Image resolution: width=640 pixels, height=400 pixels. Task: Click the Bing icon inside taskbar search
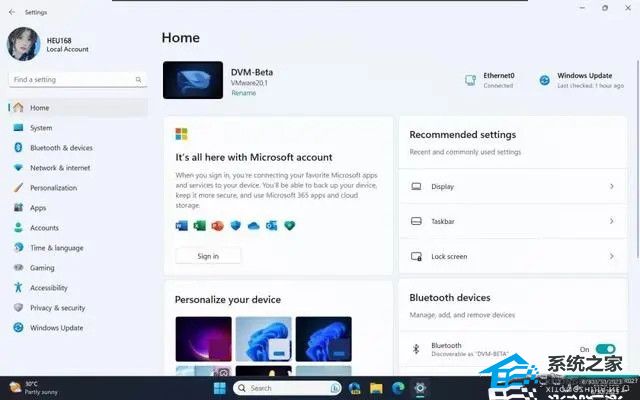335,388
